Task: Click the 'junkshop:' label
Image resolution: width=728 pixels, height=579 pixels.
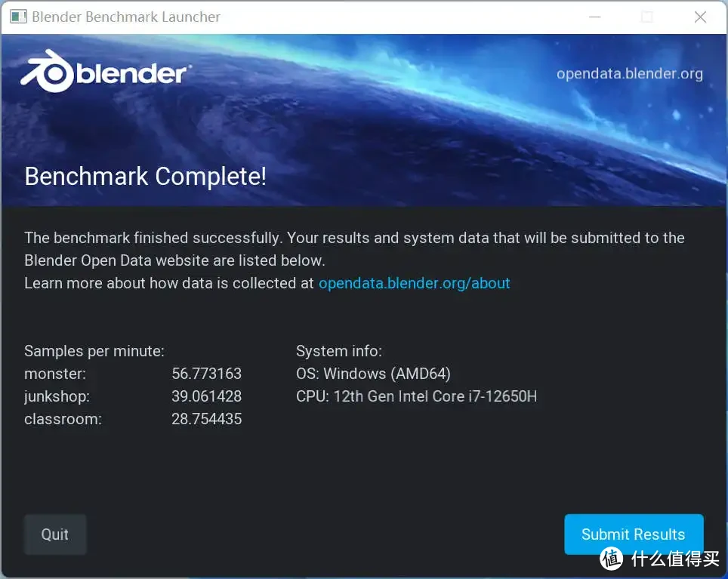Action: point(57,396)
